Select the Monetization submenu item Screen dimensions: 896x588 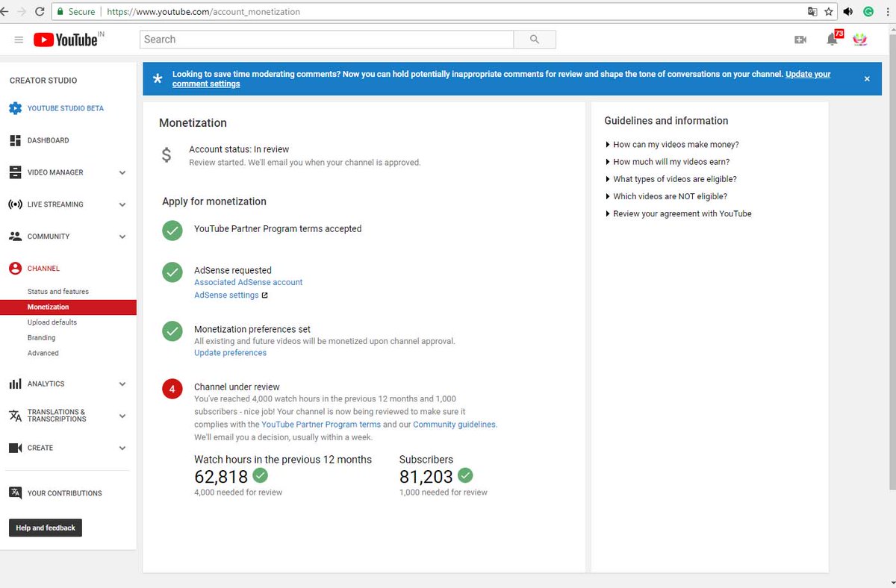[x=68, y=307]
